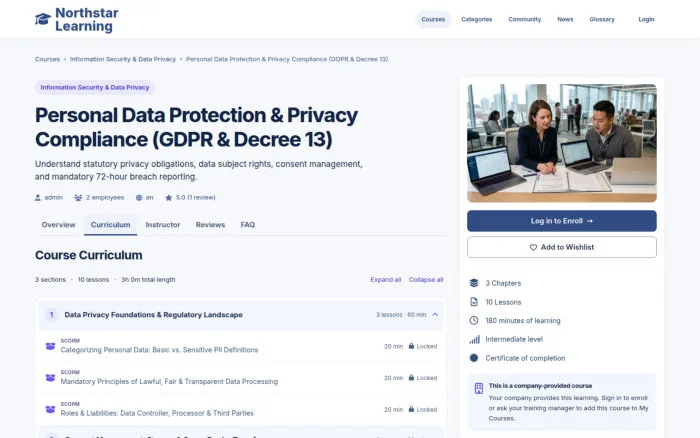Click the SCORM box icon for Roles & Liabilities lesson

click(50, 409)
